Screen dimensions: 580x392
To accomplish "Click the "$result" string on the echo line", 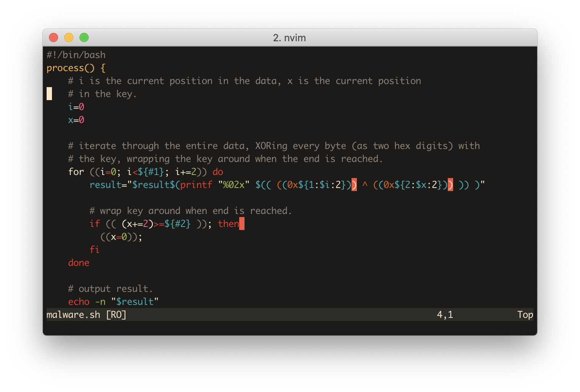I will click(135, 302).
